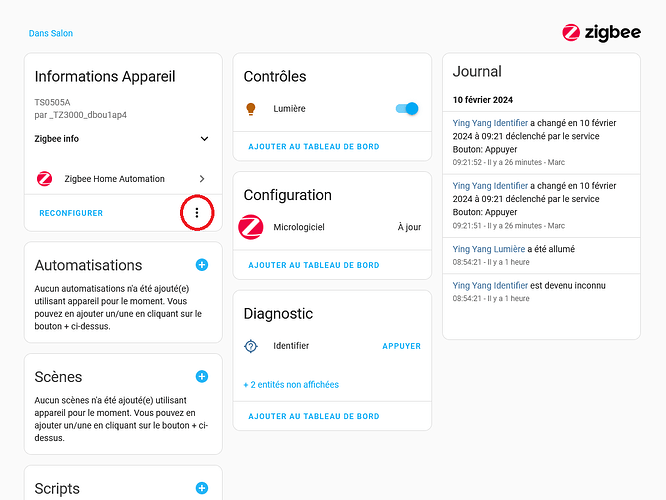Screen dimensions: 666x500
Task: Click the orange light bulb icon
Action: pos(251,109)
